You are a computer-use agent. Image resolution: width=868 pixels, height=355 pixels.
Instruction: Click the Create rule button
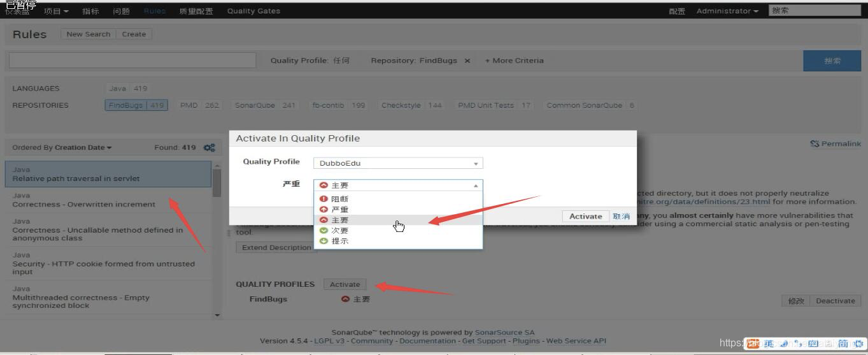click(x=134, y=34)
